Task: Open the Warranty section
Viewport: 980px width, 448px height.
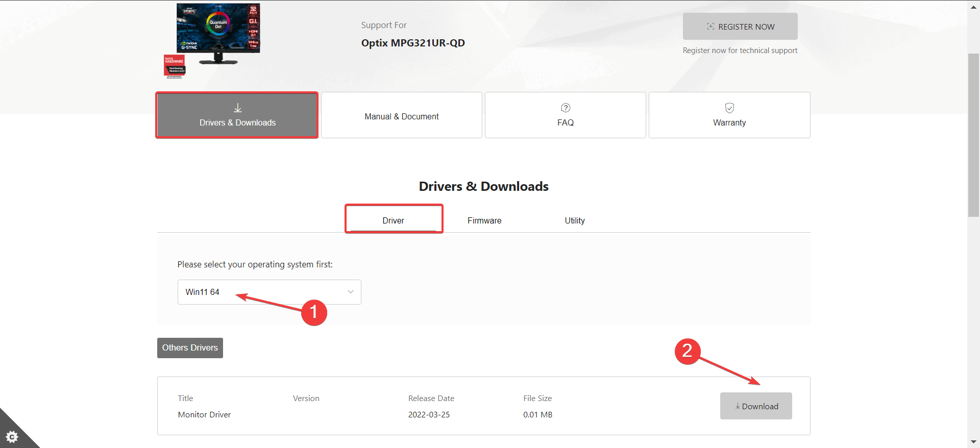Action: click(x=729, y=115)
